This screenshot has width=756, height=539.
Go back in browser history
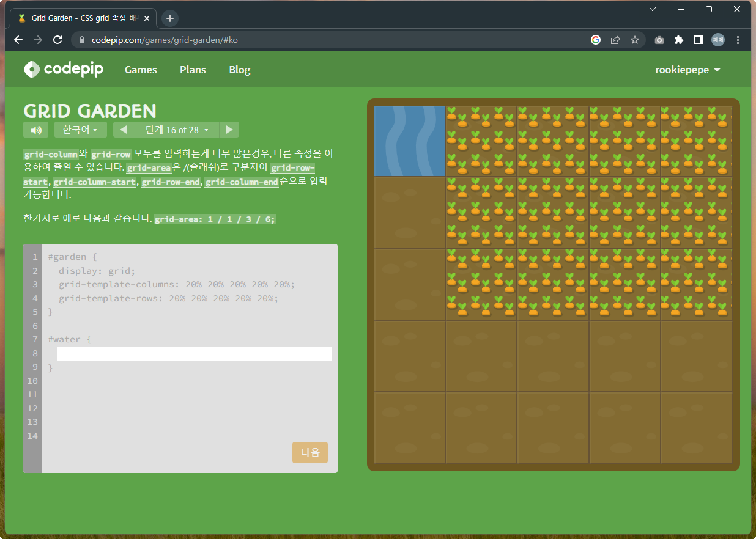(x=18, y=40)
